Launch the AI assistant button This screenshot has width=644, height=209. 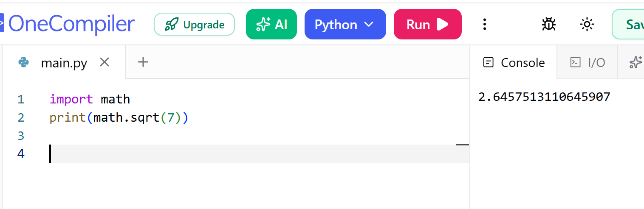pos(271,25)
